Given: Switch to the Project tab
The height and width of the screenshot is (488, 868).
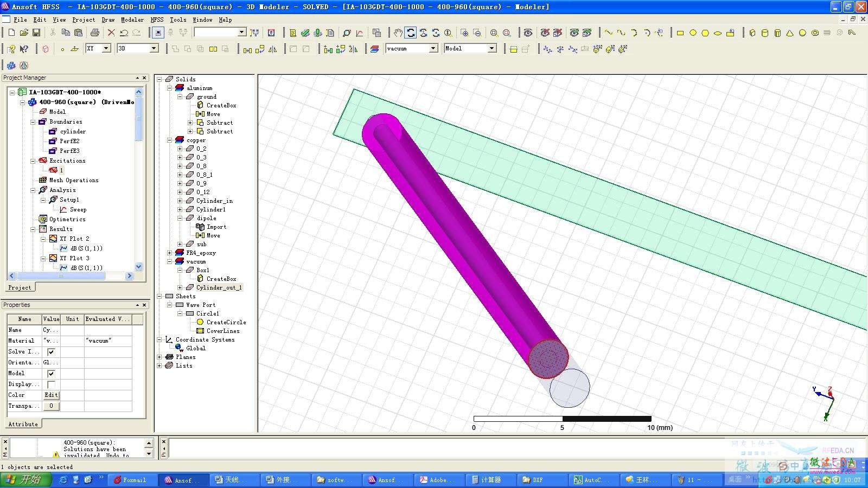Looking at the screenshot, I should tap(20, 287).
